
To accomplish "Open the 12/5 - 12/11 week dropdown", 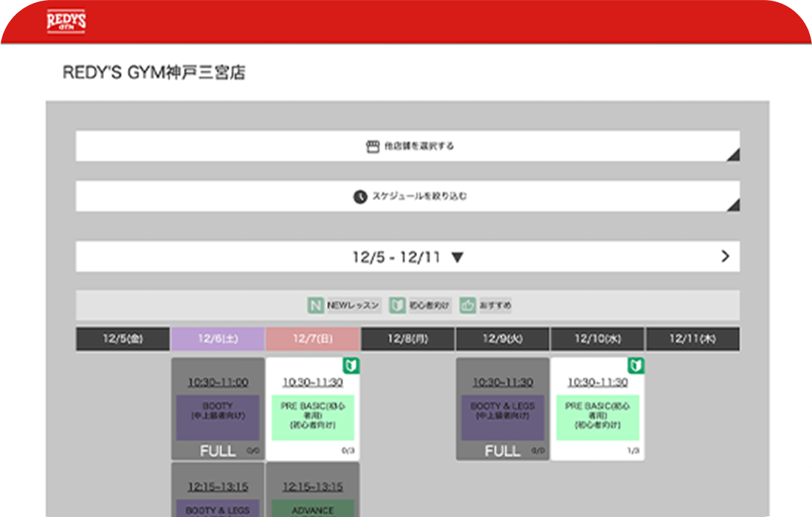I will (407, 257).
